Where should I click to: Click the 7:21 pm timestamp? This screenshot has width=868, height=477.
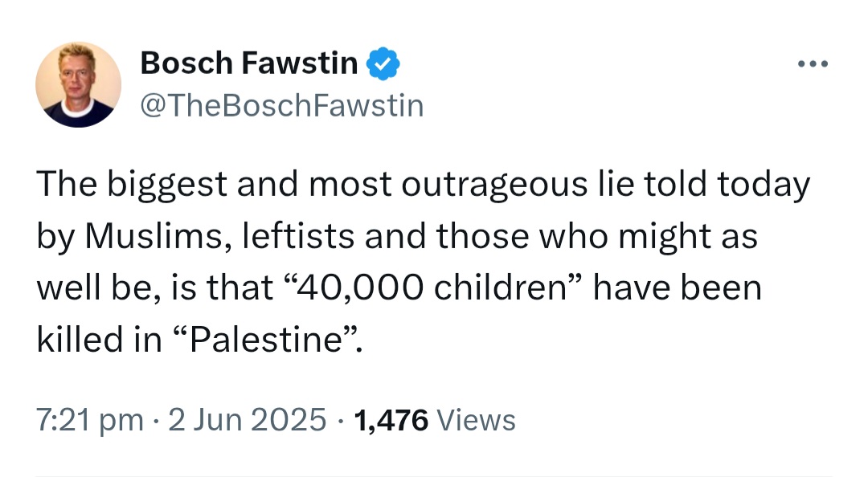tap(90, 419)
